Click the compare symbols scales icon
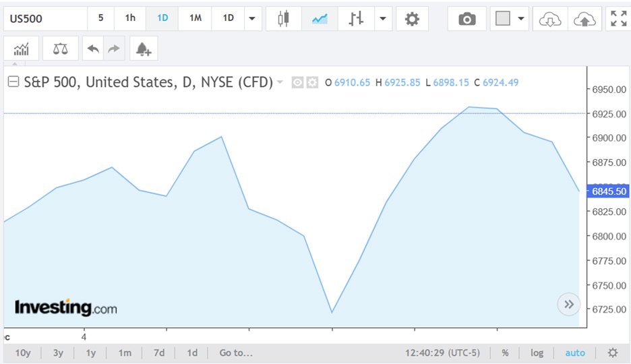The height and width of the screenshot is (364, 631). tap(61, 49)
